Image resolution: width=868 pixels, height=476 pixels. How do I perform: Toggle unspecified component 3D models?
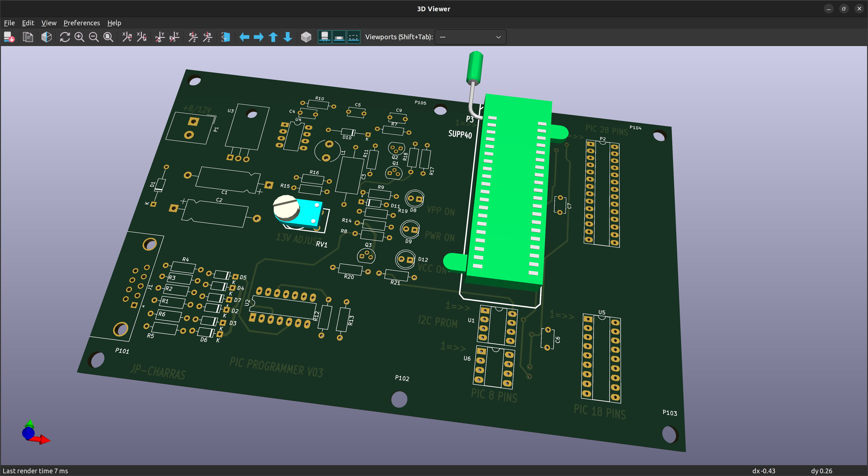click(x=353, y=37)
